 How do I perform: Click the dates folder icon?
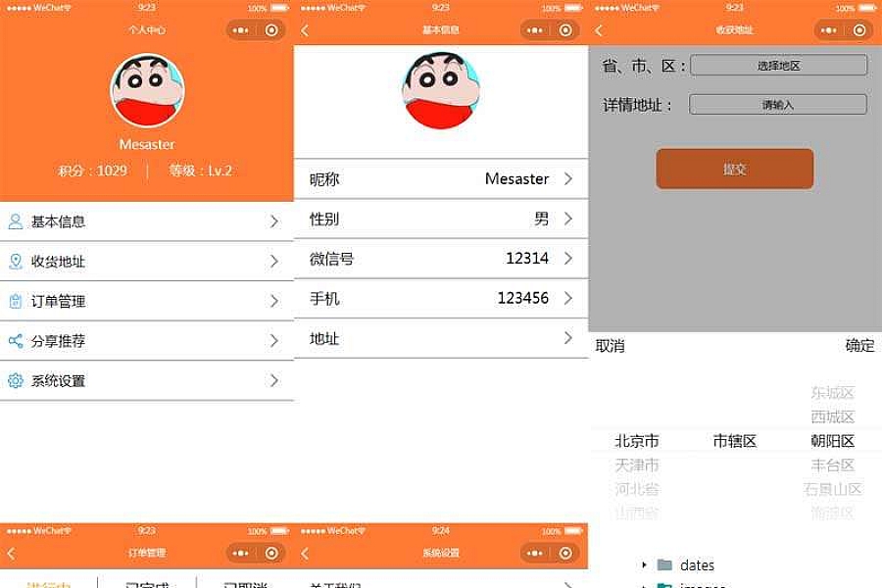click(x=664, y=564)
